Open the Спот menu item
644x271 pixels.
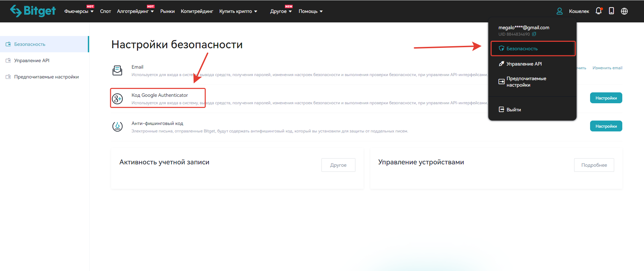105,11
